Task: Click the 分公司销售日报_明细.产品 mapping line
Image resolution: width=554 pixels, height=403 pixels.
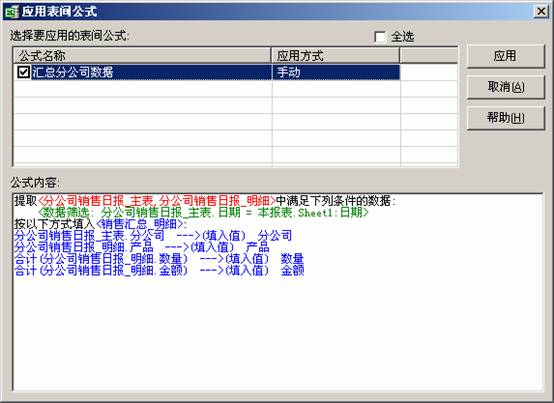Action: point(142,247)
